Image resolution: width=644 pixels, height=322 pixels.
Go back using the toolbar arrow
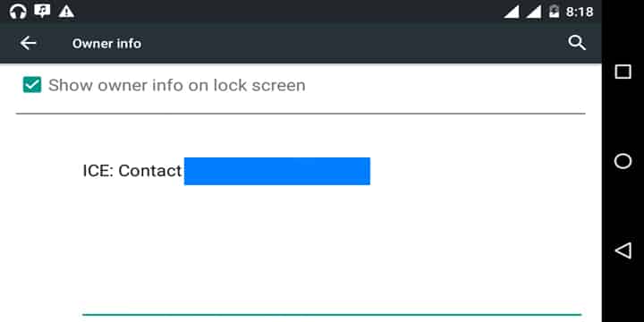(28, 43)
